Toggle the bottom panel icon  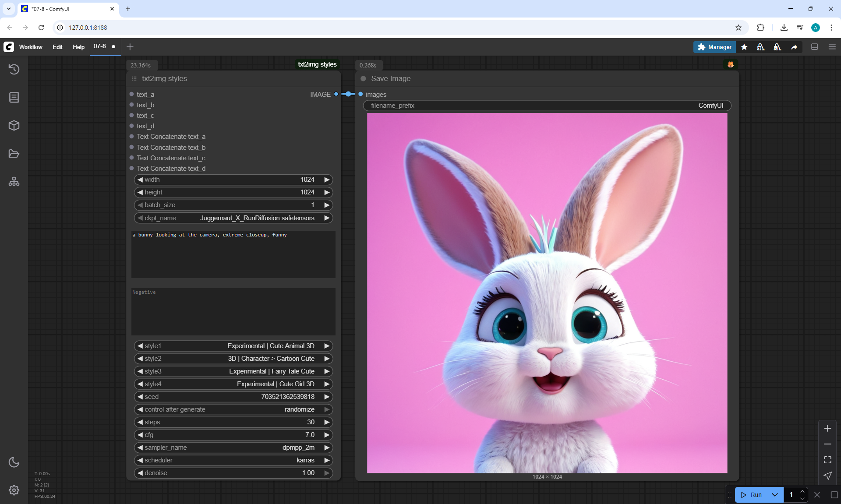(x=815, y=47)
